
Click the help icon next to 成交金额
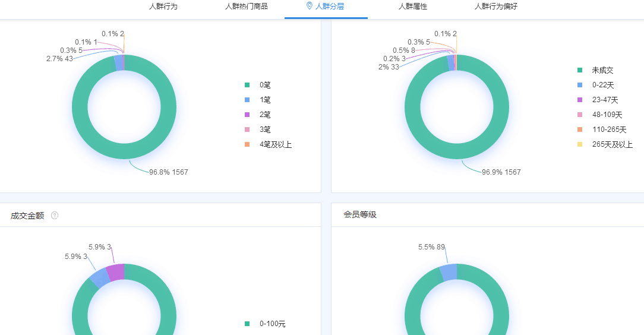tap(55, 215)
